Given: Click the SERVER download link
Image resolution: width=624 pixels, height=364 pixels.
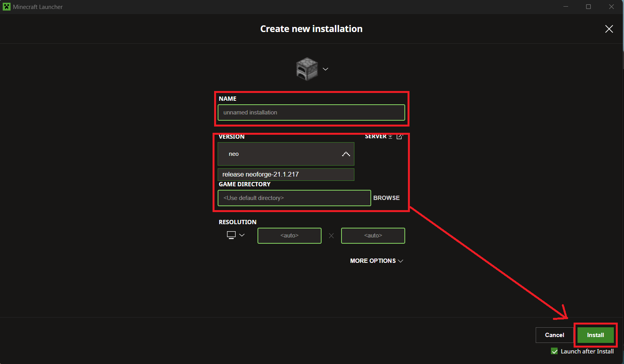Looking at the screenshot, I should 379,136.
